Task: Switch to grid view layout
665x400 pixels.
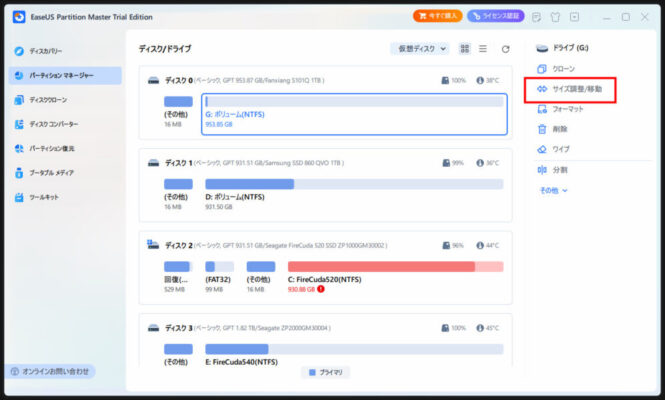Action: pyautogui.click(x=465, y=49)
